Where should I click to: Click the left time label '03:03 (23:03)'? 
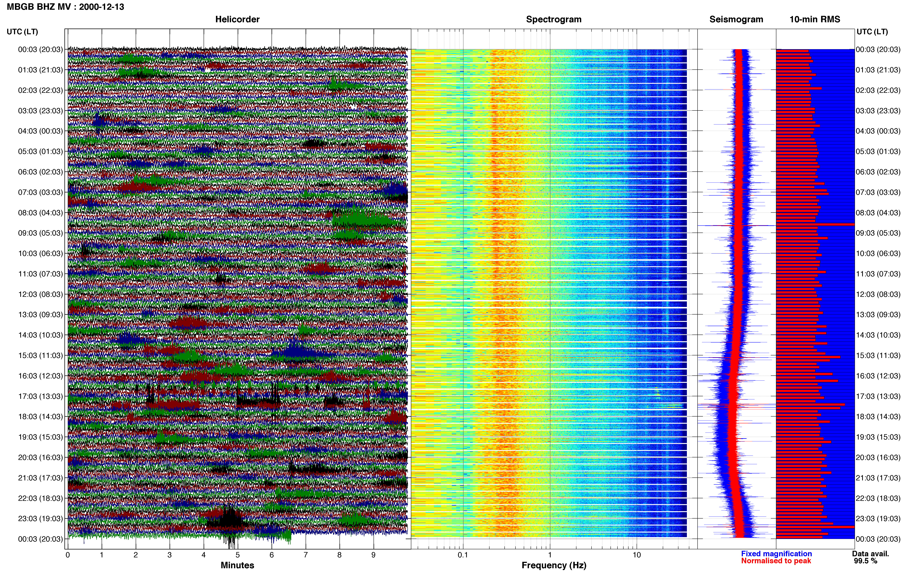[41, 111]
